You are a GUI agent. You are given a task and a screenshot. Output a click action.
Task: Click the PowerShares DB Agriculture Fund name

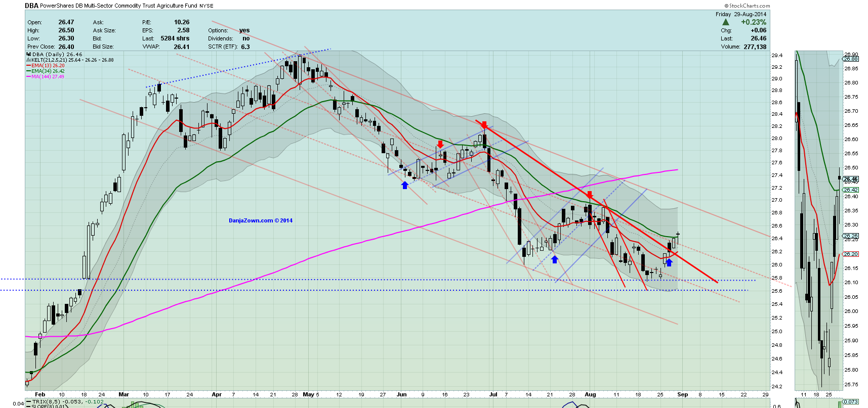click(118, 6)
